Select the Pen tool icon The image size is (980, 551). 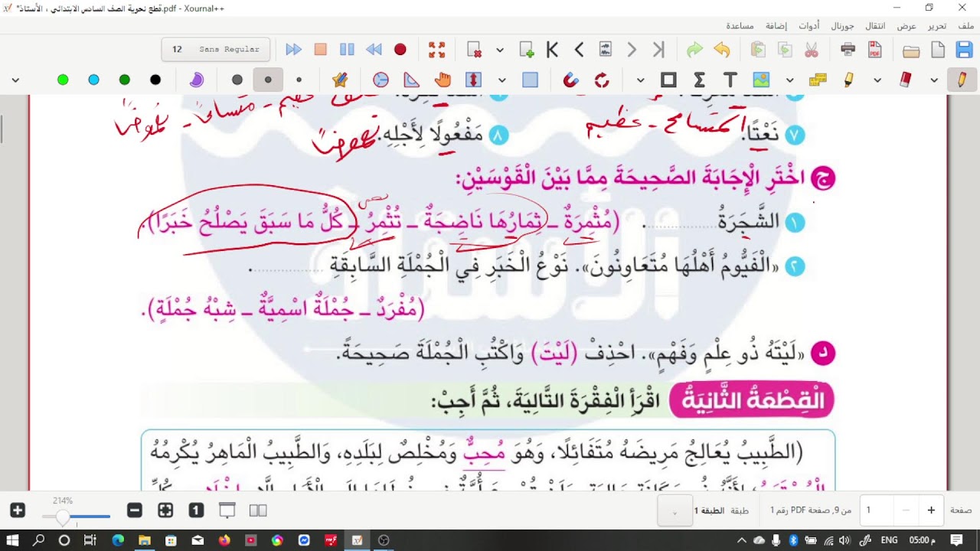click(962, 80)
